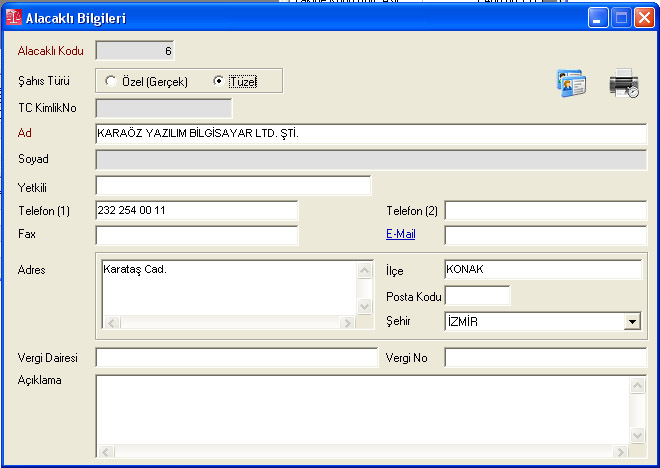The width and height of the screenshot is (660, 468).
Task: Click the Alacaklı Kodu label
Action: [51, 51]
